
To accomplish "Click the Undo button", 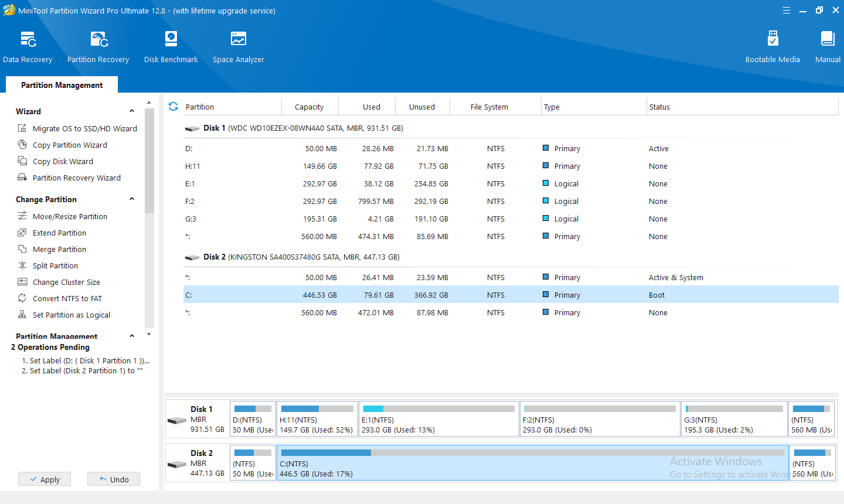I will pos(114,479).
